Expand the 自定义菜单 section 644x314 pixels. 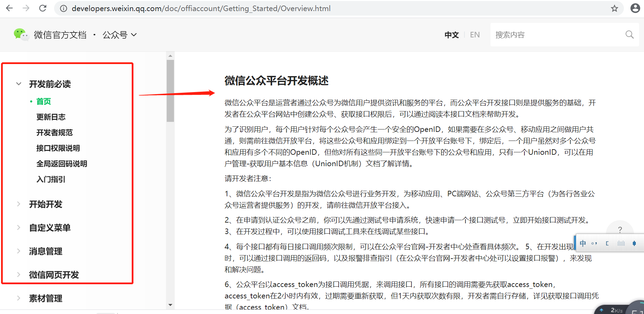(50, 228)
